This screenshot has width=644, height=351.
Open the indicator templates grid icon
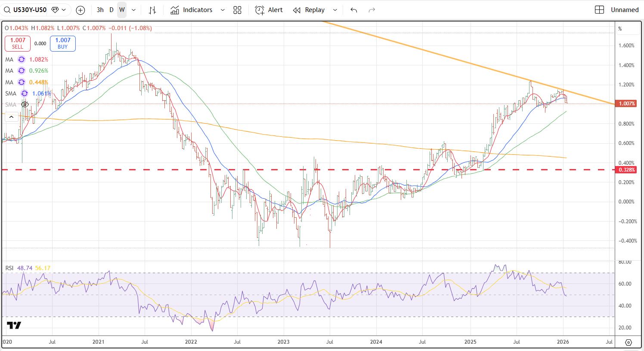pos(237,10)
